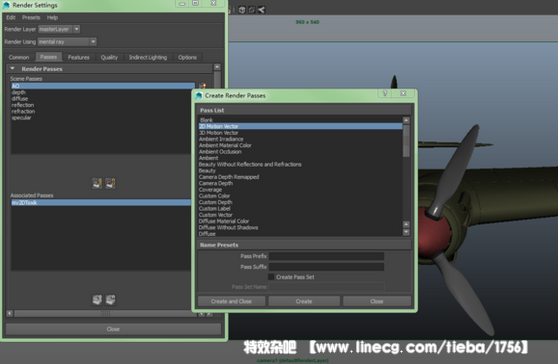The height and width of the screenshot is (364, 558).
Task: Click help icon in Create Render Passes dialog
Action: (x=385, y=93)
